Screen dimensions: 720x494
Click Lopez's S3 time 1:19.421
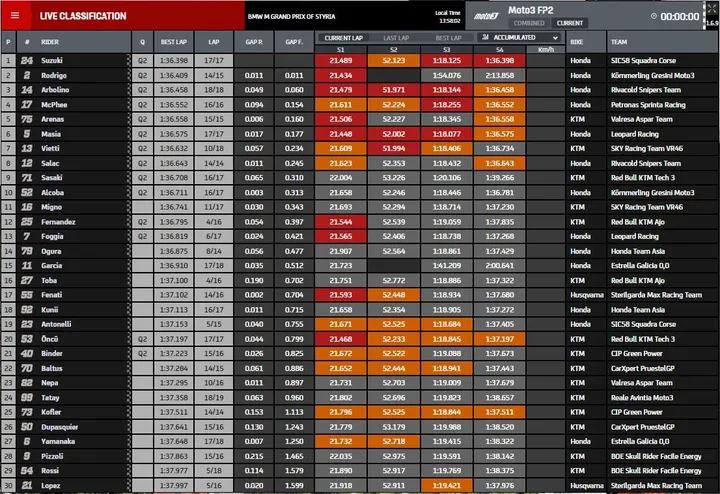coord(447,485)
